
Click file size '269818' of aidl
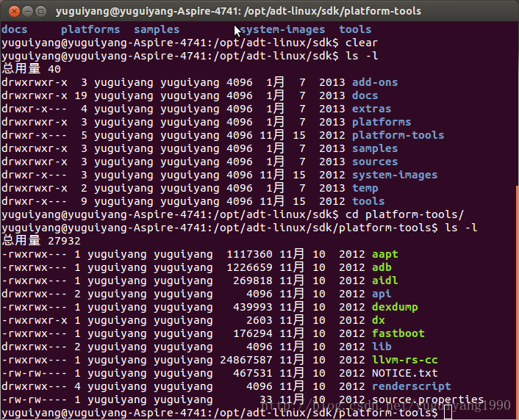point(253,280)
